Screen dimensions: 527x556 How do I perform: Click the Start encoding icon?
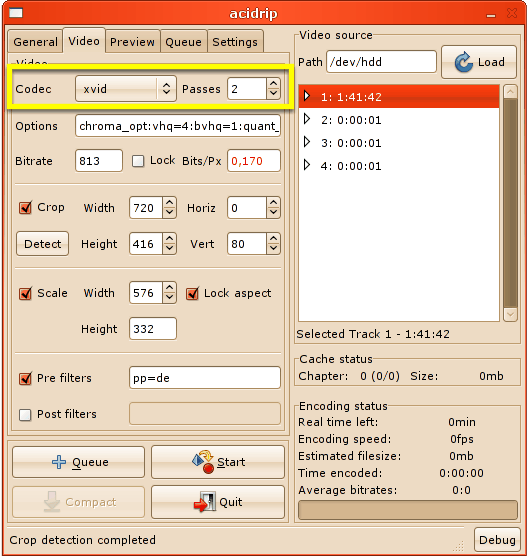203,462
